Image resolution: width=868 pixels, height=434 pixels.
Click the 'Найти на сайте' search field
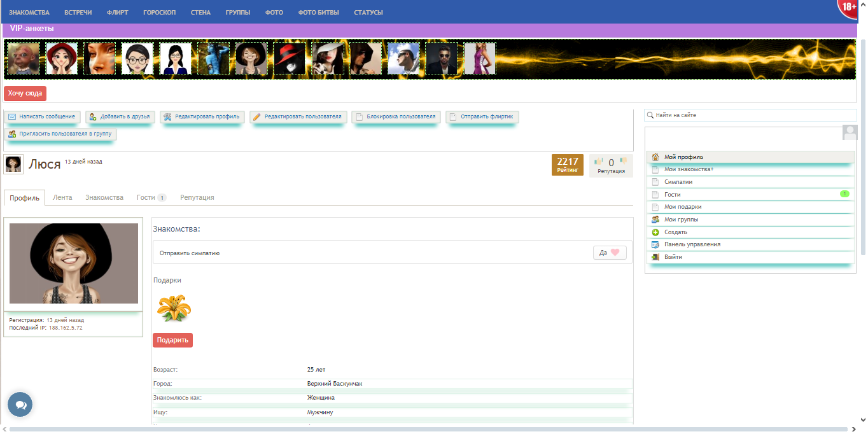[x=751, y=115]
